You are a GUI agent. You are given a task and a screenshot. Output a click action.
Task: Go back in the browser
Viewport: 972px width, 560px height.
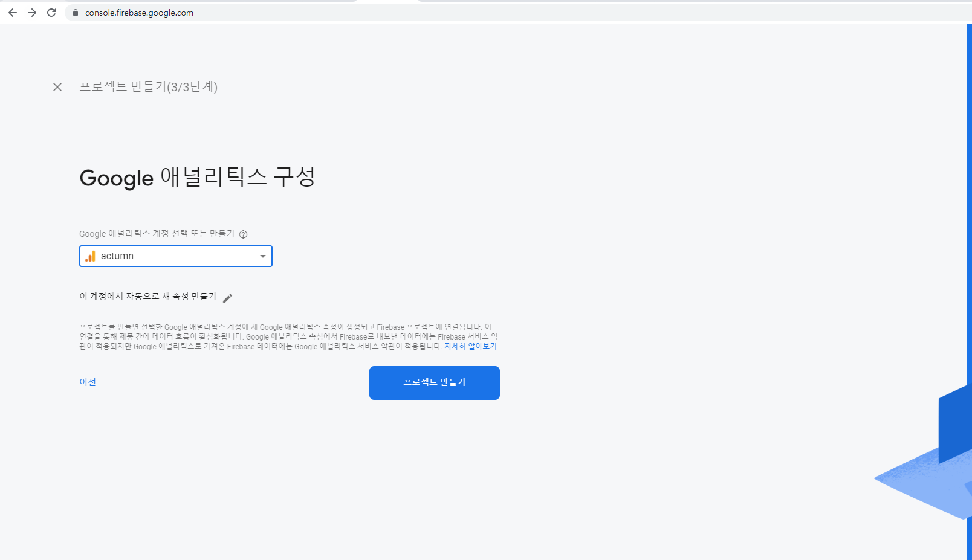pos(13,13)
